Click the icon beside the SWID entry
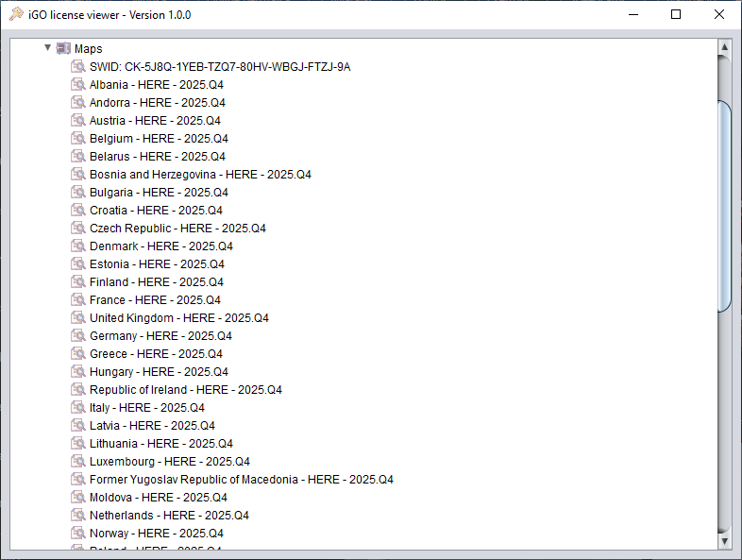The height and width of the screenshot is (560, 742). point(78,66)
